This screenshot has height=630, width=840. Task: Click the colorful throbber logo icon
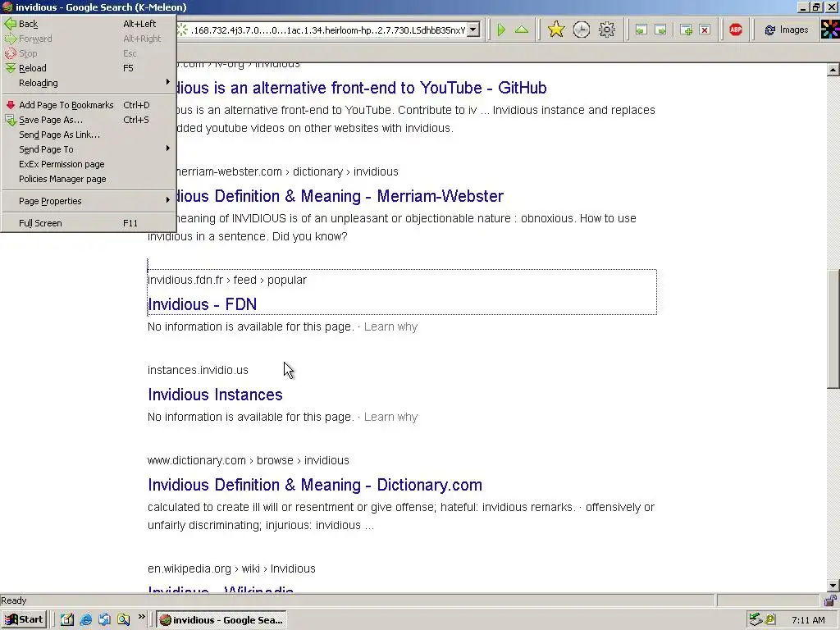(830, 30)
